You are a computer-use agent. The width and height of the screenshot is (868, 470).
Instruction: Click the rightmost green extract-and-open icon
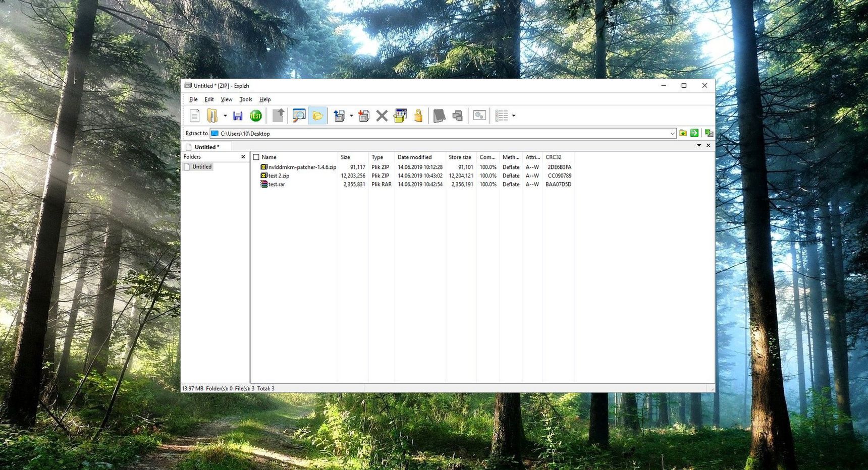pyautogui.click(x=709, y=133)
